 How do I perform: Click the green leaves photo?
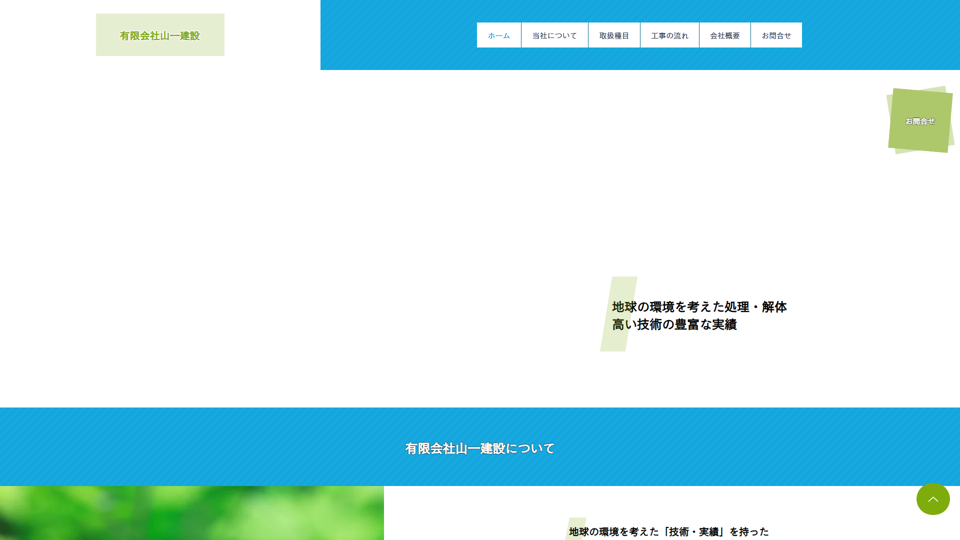pyautogui.click(x=190, y=513)
